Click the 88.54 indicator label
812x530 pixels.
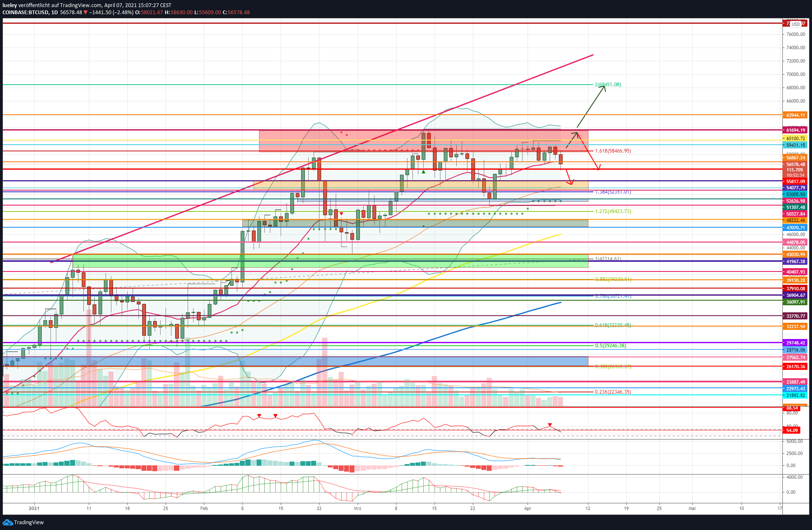tap(792, 408)
